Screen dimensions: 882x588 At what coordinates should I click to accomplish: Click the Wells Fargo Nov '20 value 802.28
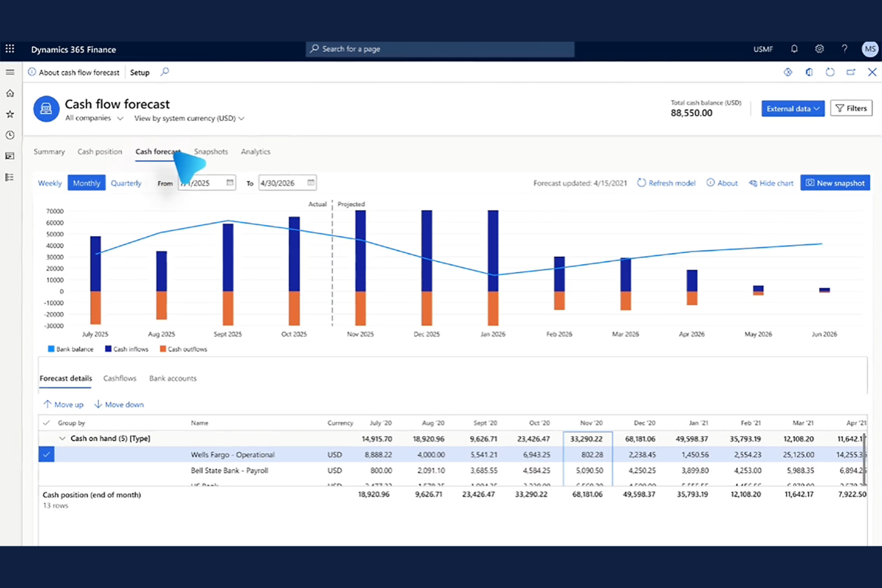pos(588,455)
